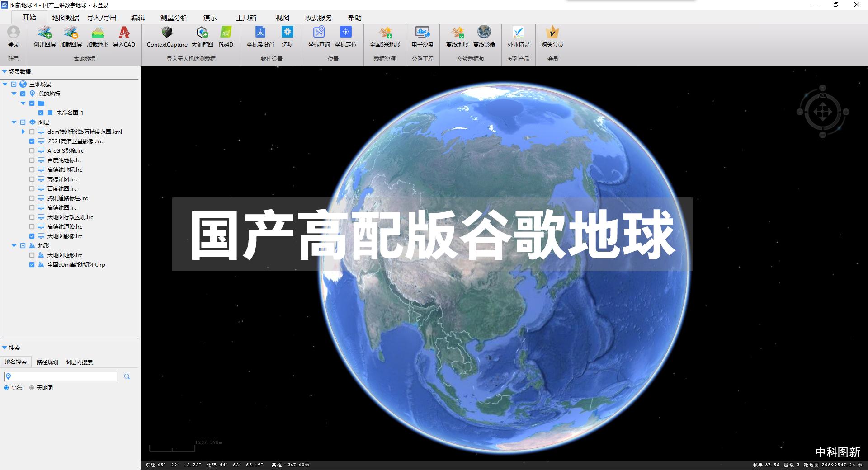Switch to the 工具箱 tab

pos(246,18)
